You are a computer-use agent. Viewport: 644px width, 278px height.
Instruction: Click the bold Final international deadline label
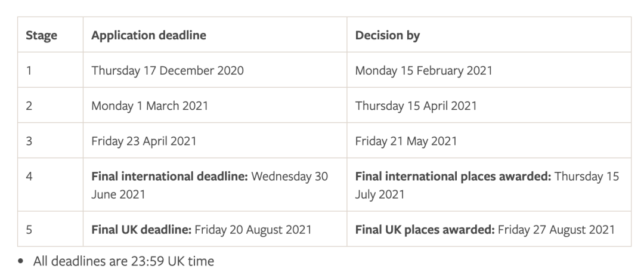click(169, 177)
